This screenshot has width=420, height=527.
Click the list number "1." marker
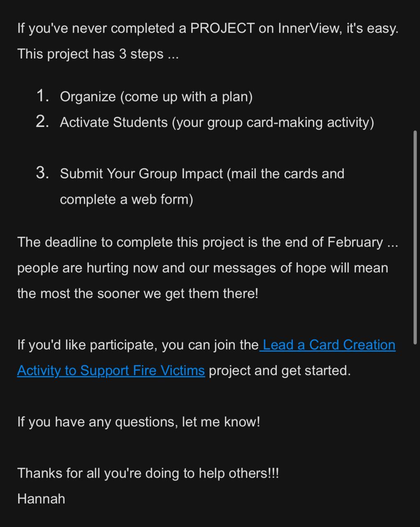click(x=43, y=96)
